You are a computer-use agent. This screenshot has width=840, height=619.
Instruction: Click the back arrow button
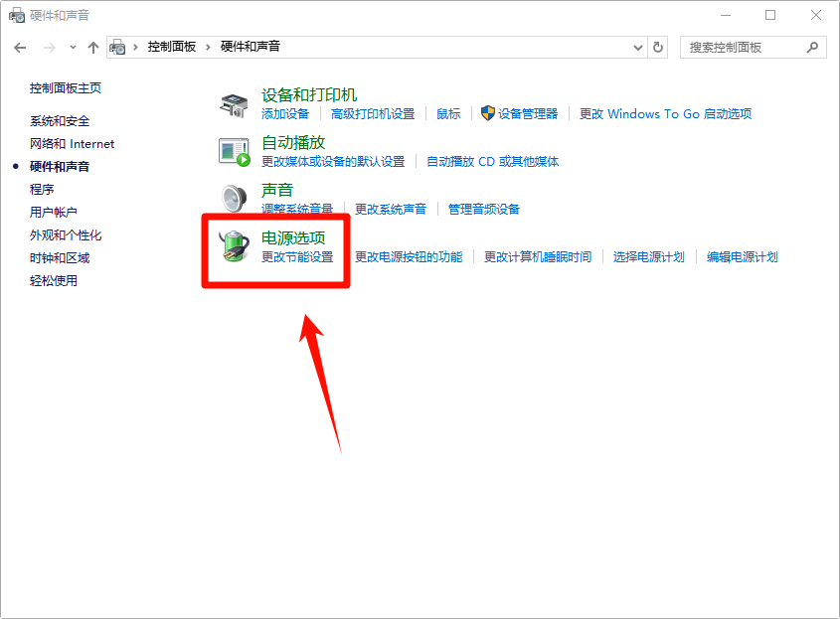click(20, 48)
